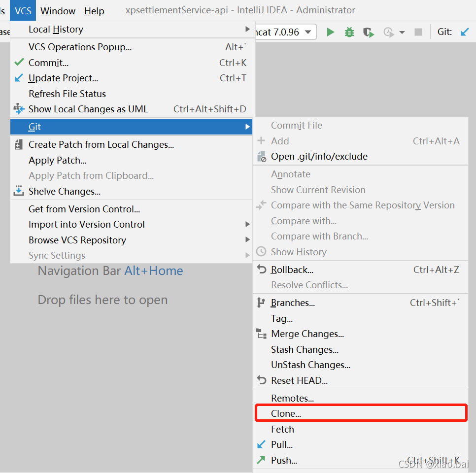Click the green Run button in toolbar
Viewport: 476px width, 473px height.
click(330, 32)
